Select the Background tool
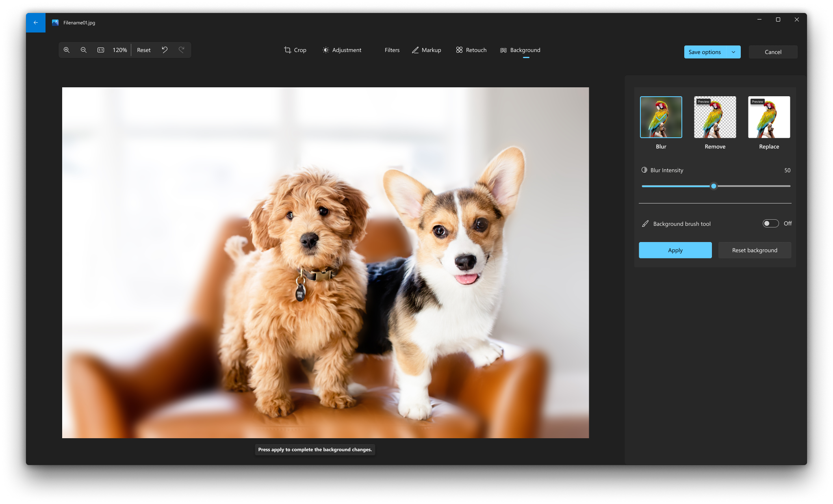The height and width of the screenshot is (504, 833). click(520, 50)
